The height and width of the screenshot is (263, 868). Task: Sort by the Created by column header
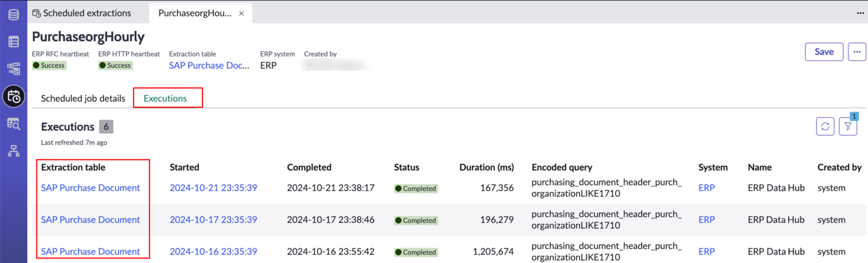(x=840, y=167)
